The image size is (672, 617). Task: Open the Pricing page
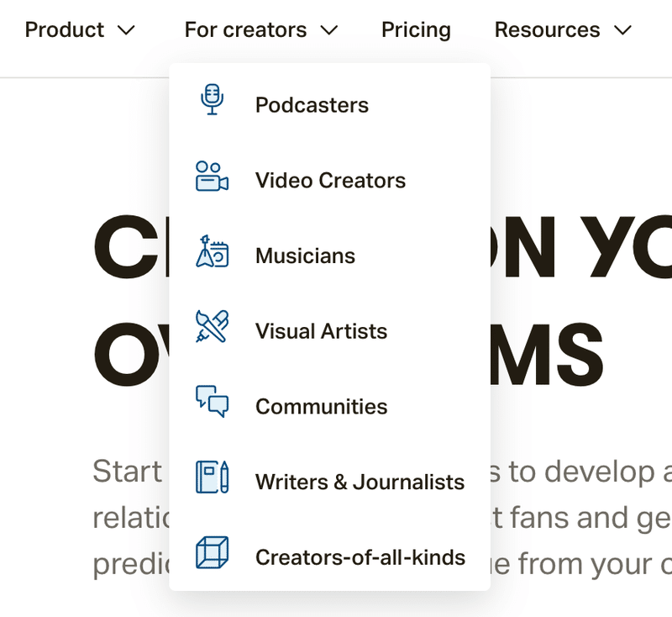[x=416, y=30]
